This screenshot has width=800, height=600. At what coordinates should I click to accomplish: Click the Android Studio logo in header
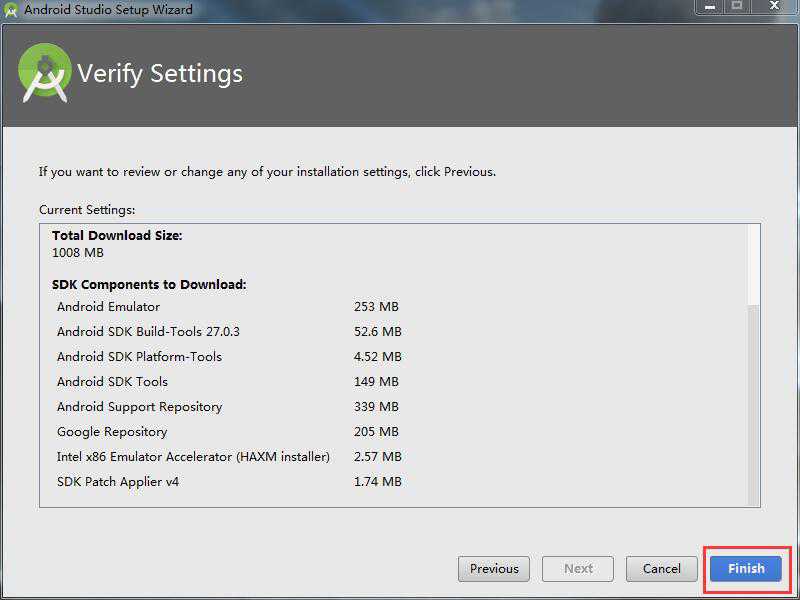point(44,73)
